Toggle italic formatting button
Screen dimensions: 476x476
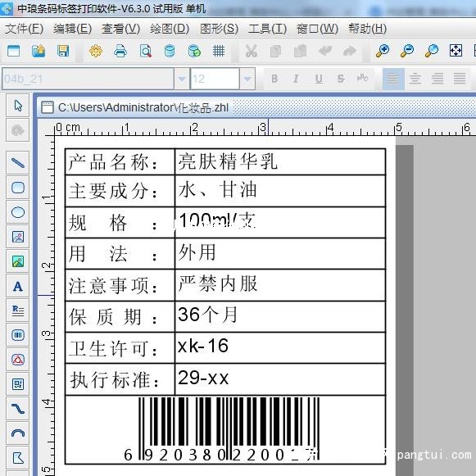(x=296, y=79)
